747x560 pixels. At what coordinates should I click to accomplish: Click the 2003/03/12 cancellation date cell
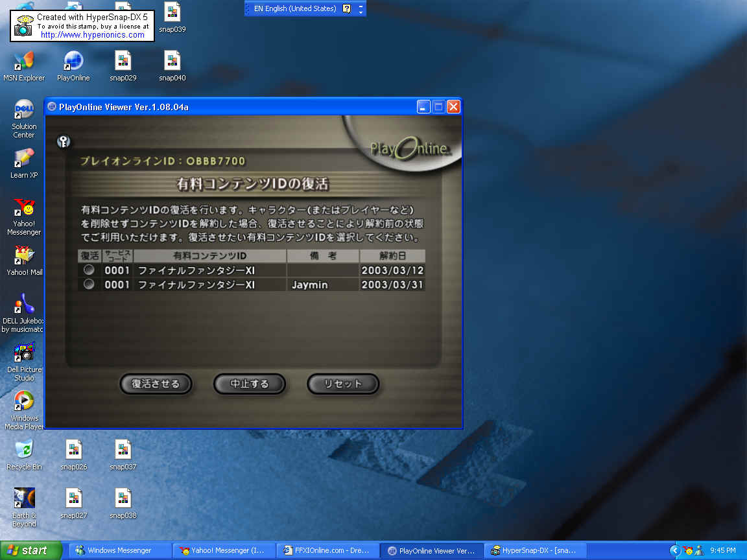tap(392, 270)
